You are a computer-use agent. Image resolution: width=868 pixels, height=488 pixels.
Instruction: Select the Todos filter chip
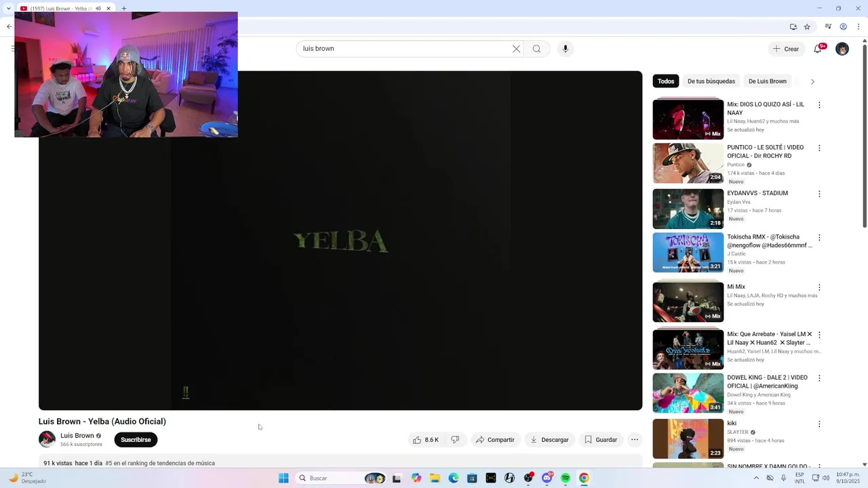pyautogui.click(x=666, y=81)
